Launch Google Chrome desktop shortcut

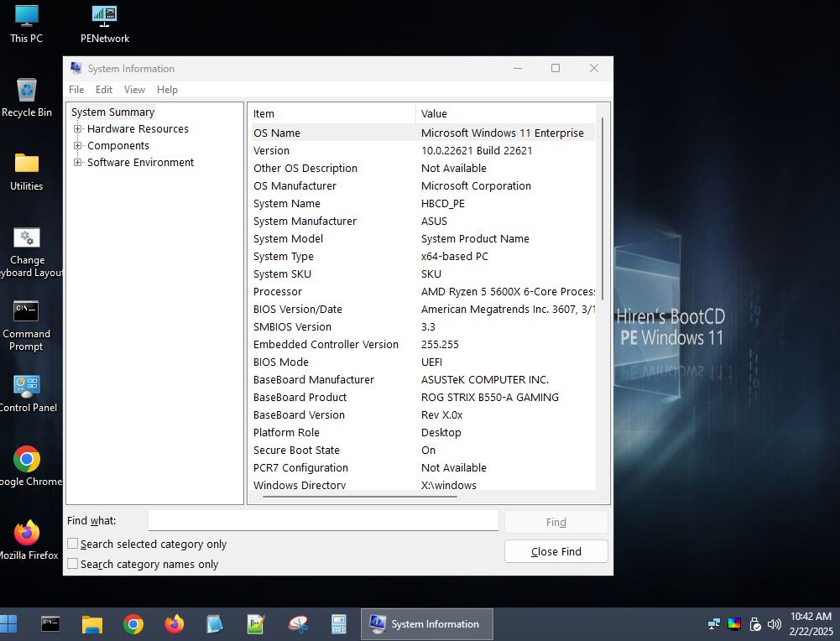click(28, 466)
